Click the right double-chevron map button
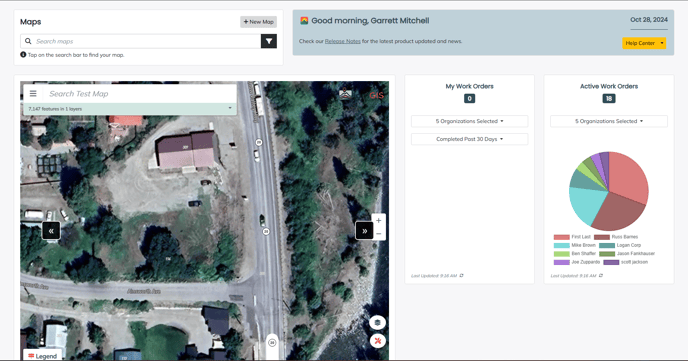 click(364, 231)
